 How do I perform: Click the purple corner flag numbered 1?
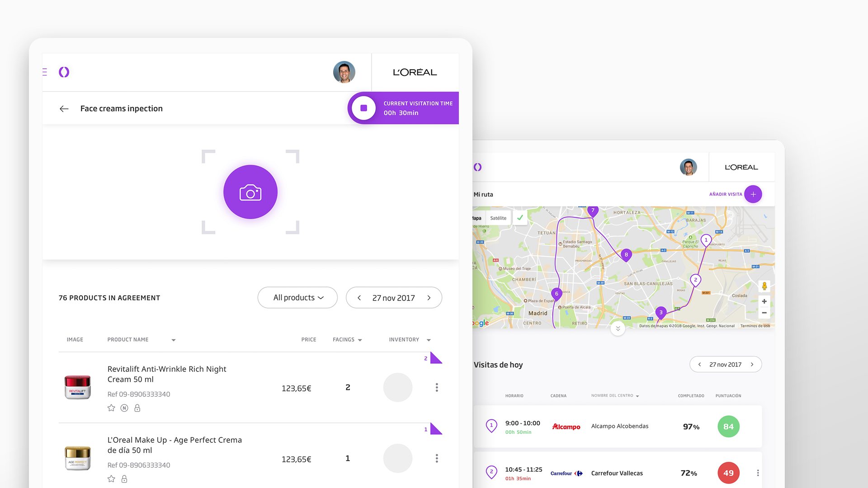pos(436,428)
